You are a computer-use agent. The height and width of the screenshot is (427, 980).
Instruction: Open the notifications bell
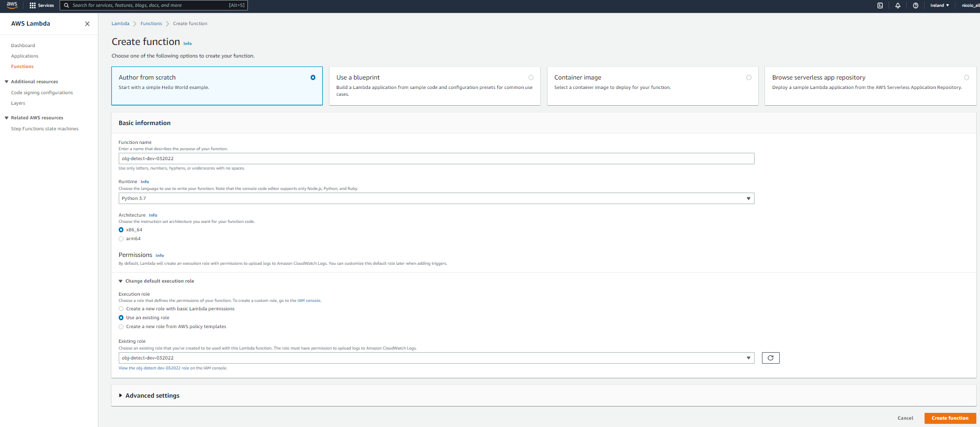coord(898,5)
